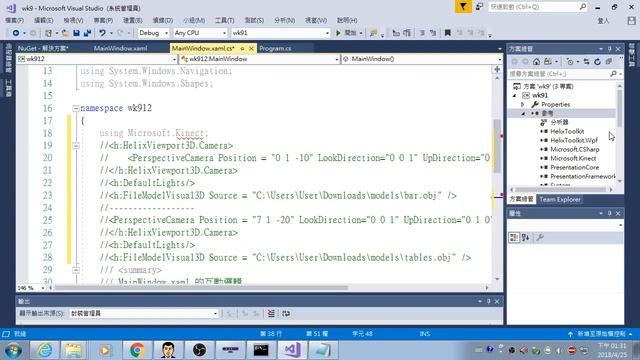Select the PresentationCore reference
The height and width of the screenshot is (360, 640).
click(575, 167)
